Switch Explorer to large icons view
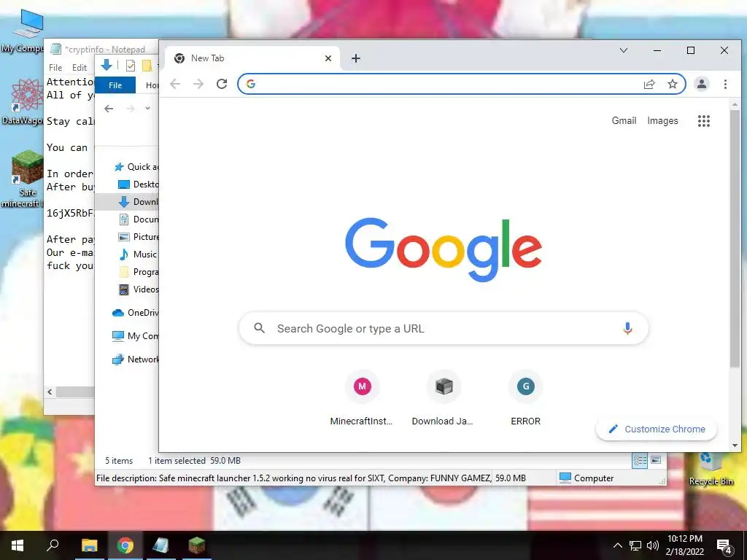Image resolution: width=747 pixels, height=560 pixels. [656, 460]
